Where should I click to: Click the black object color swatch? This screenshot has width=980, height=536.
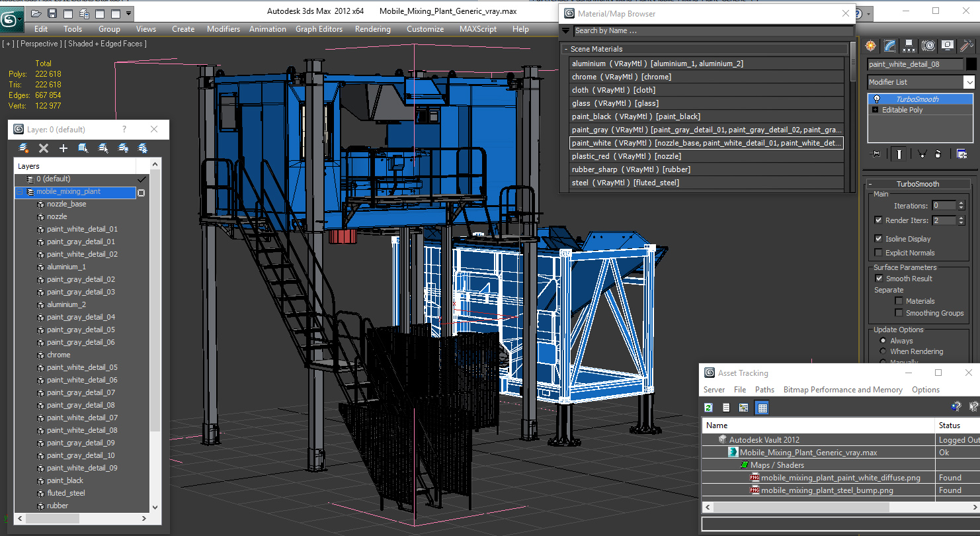[x=971, y=64]
